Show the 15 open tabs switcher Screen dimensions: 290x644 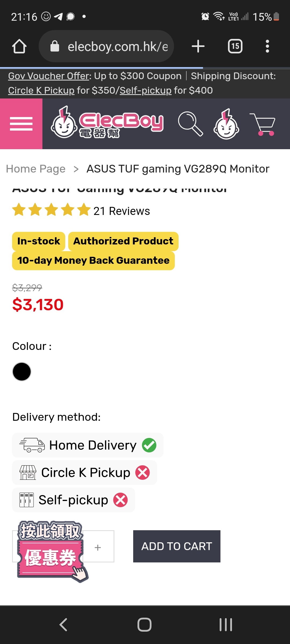tap(235, 46)
